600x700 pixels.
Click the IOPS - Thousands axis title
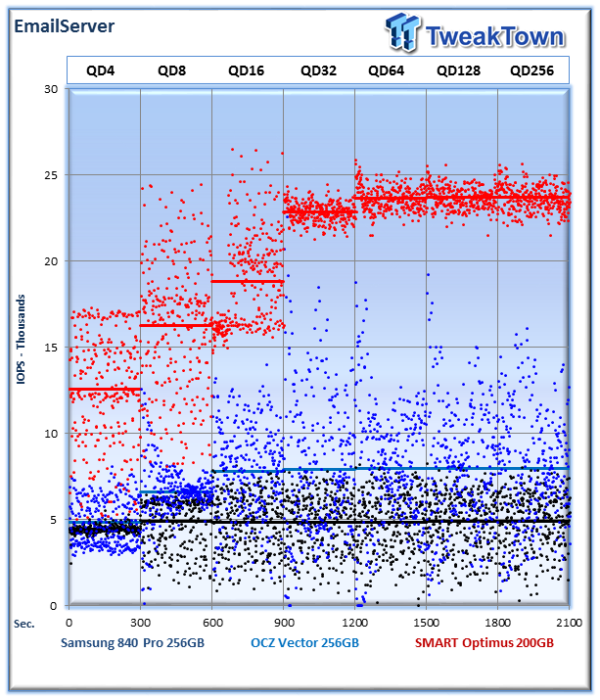click(x=21, y=340)
